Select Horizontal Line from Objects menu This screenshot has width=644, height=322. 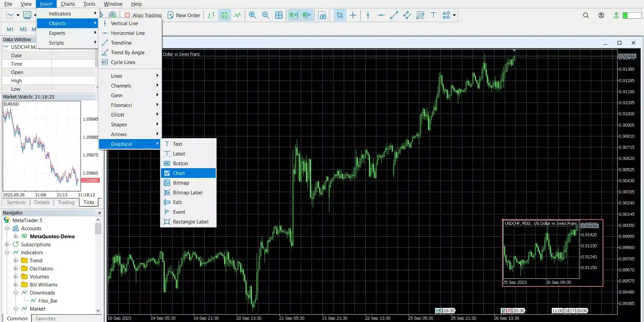(x=130, y=33)
